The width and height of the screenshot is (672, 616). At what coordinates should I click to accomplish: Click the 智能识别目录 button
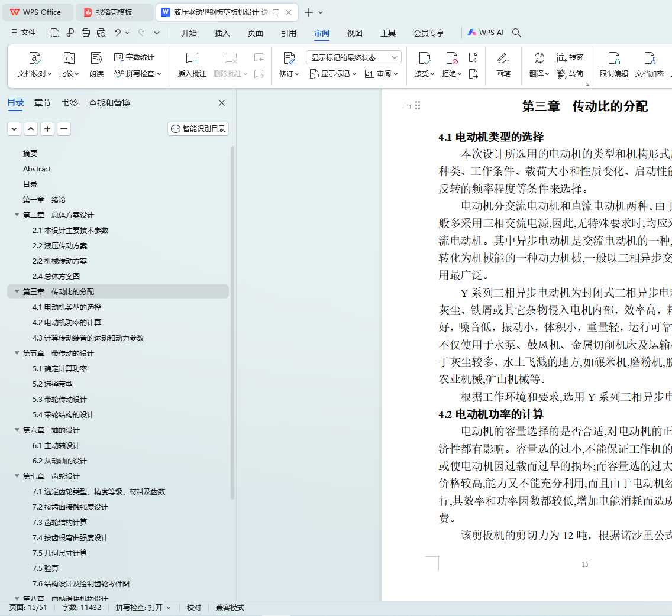pyautogui.click(x=198, y=129)
